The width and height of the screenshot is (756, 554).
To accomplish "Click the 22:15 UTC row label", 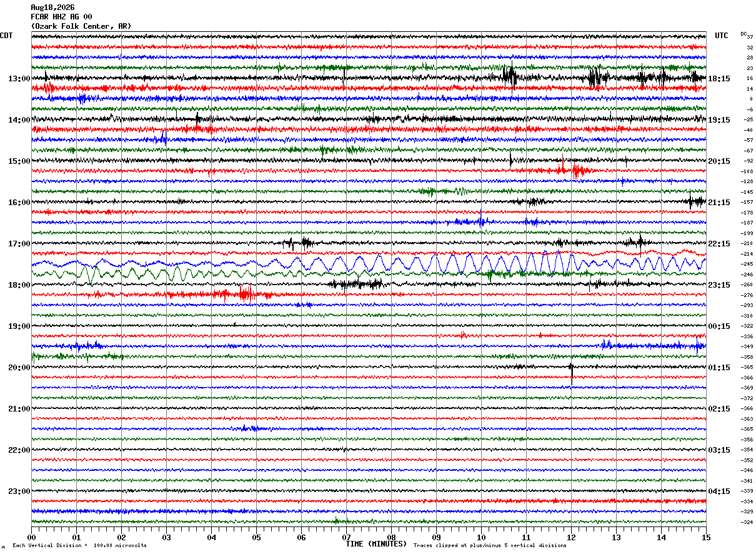I will coord(719,244).
